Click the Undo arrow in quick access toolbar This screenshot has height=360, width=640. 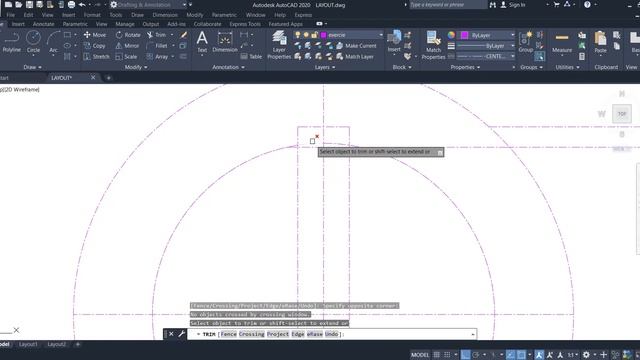82,4
